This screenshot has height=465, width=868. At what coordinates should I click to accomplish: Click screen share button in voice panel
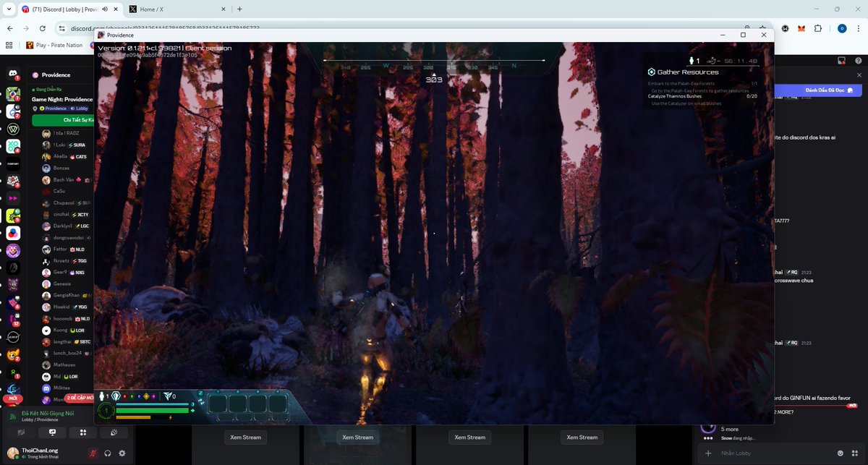(53, 432)
